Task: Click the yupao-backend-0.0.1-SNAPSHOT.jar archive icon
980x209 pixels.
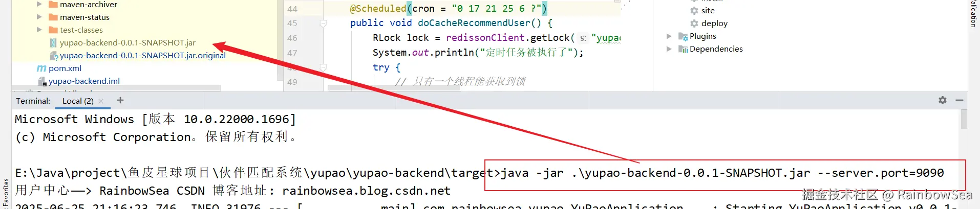Action: [53, 42]
